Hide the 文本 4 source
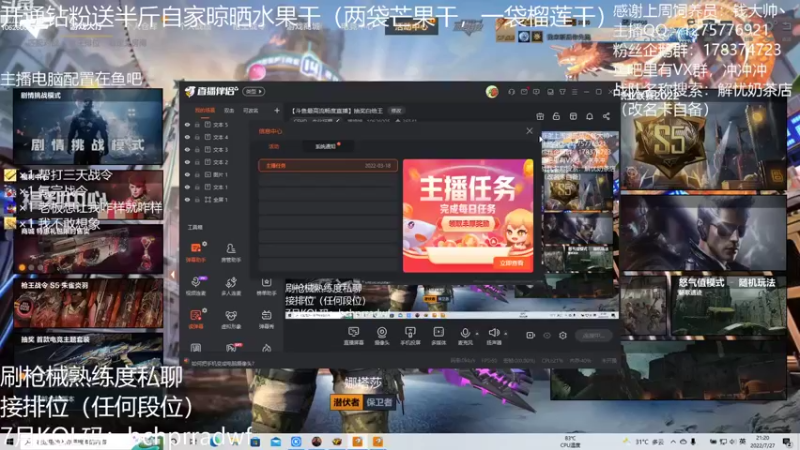 point(187,137)
